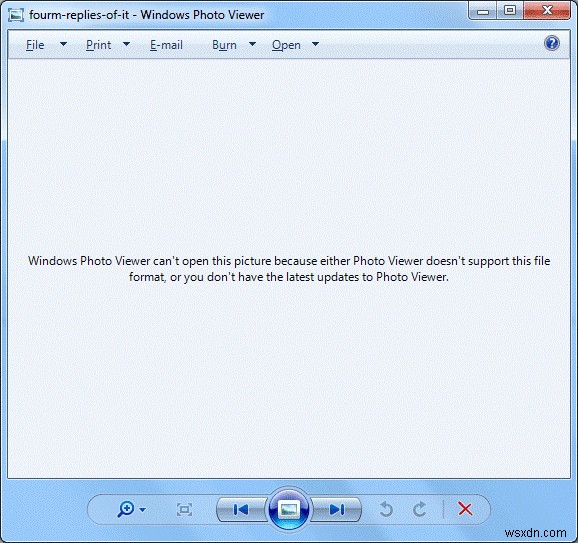Viewport: 578px width, 543px height.
Task: Click the E-mail menu item
Action: point(166,45)
